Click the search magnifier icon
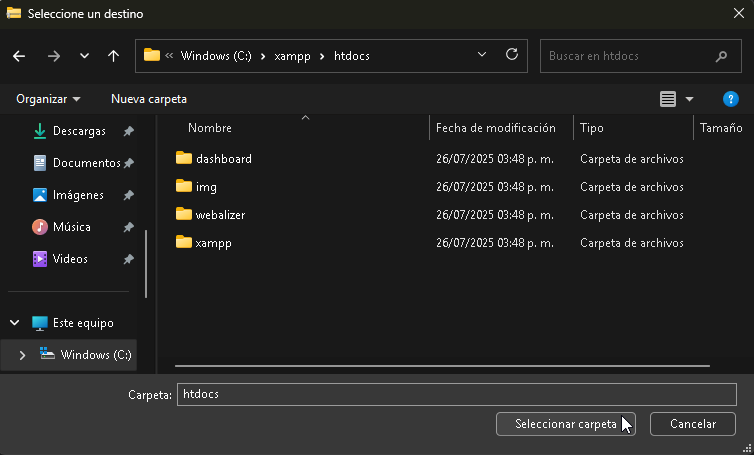The width and height of the screenshot is (754, 455). (721, 56)
